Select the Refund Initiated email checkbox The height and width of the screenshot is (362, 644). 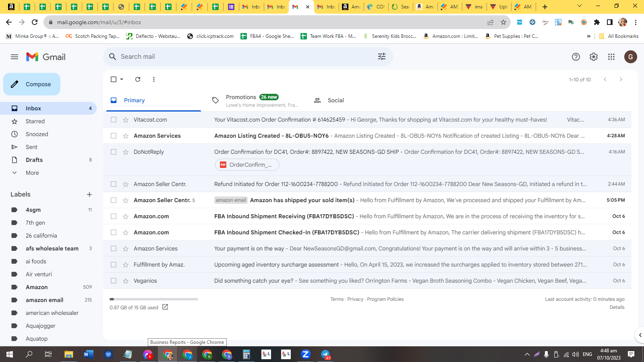[114, 184]
